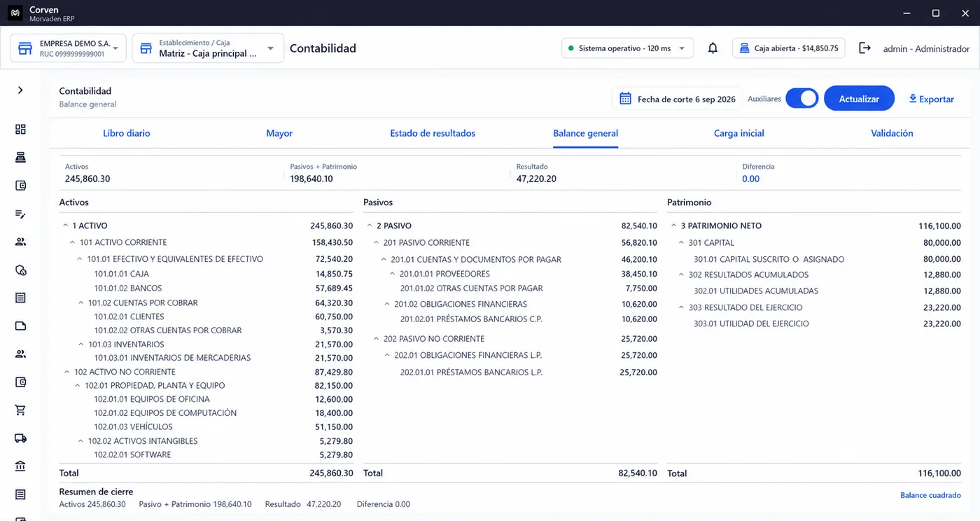Screen dimensions: 980x521
Task: Click the notifications bell icon
Action: (713, 48)
